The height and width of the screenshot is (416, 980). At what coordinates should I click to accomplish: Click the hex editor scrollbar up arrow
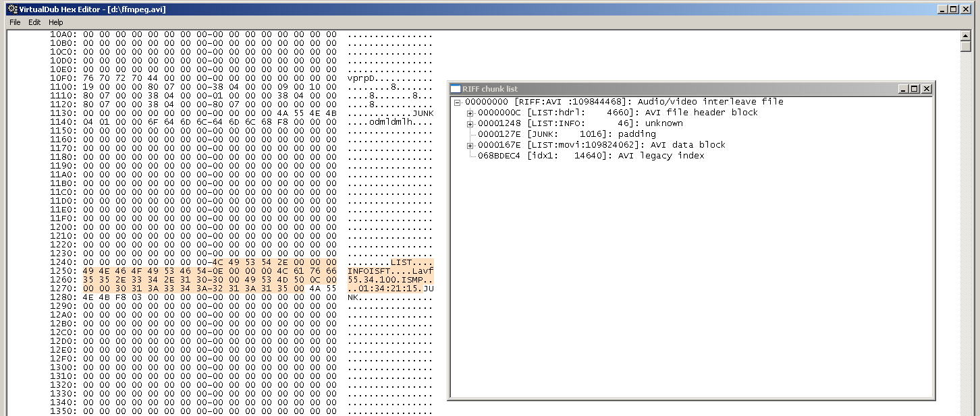coord(966,36)
